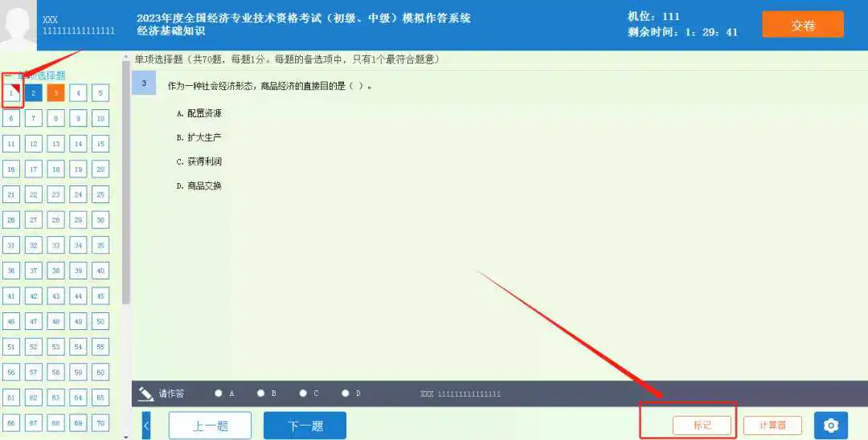Screen dimensions: 868x440
Task: Navigate to question 35 in grid
Action: [x=100, y=246]
